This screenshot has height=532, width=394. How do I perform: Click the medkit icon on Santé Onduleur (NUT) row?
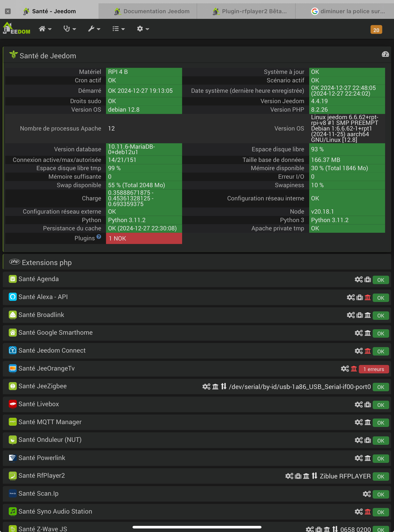tap(368, 440)
